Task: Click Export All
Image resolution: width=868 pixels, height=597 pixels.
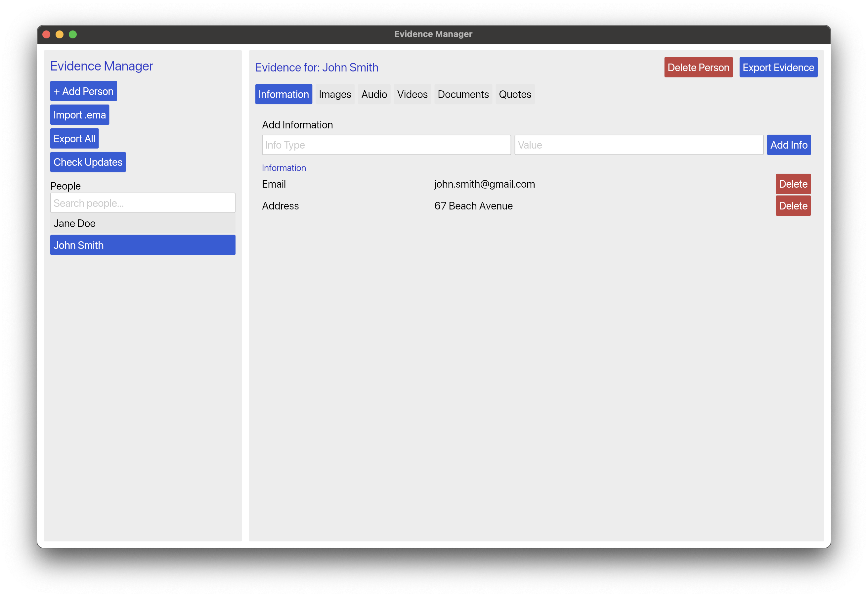Action: 74,138
